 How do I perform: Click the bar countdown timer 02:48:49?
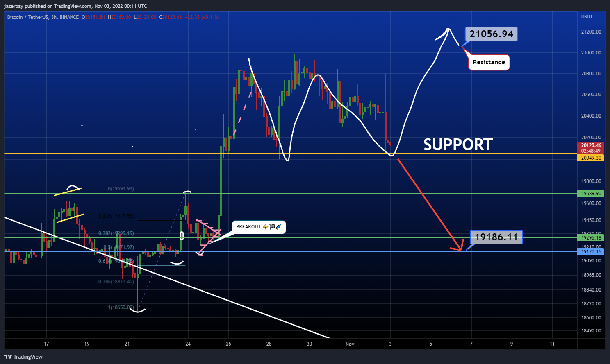[591, 151]
